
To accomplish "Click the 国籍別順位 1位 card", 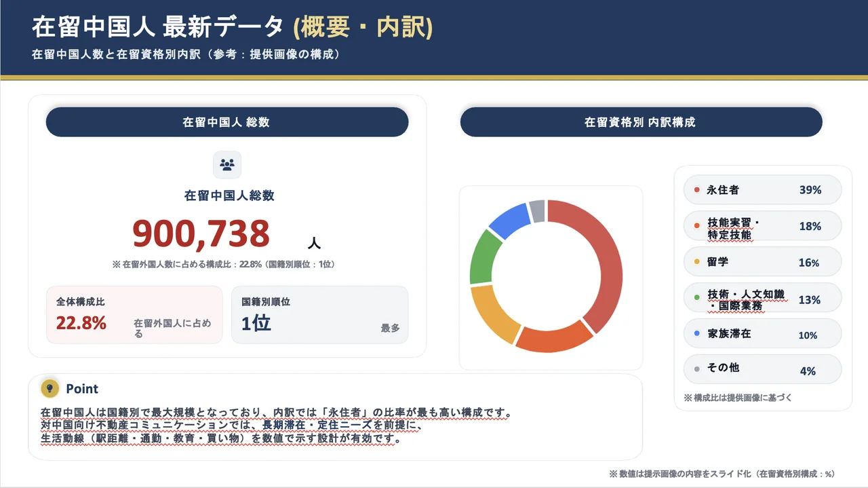I will click(319, 315).
